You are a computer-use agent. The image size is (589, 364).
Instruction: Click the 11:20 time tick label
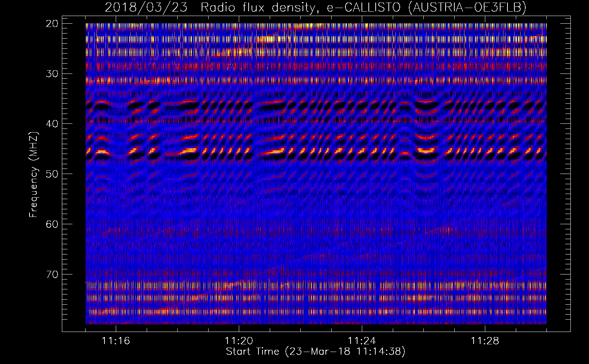[x=239, y=341]
